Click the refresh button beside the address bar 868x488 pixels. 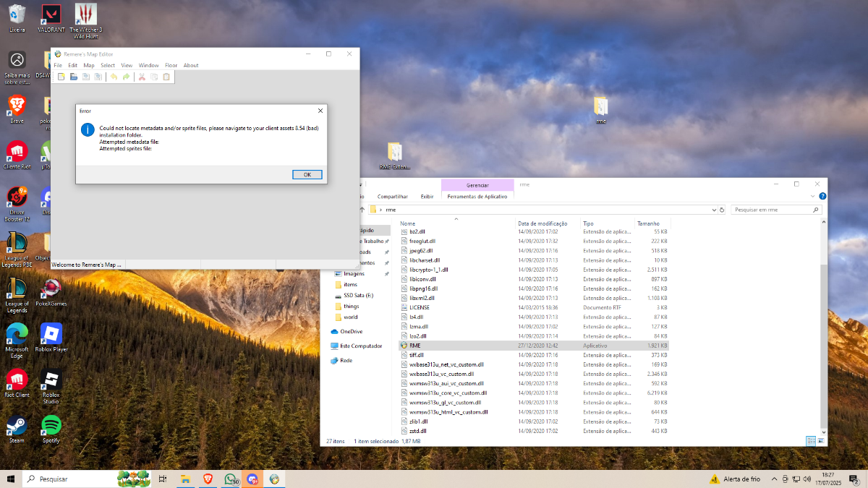(x=722, y=210)
